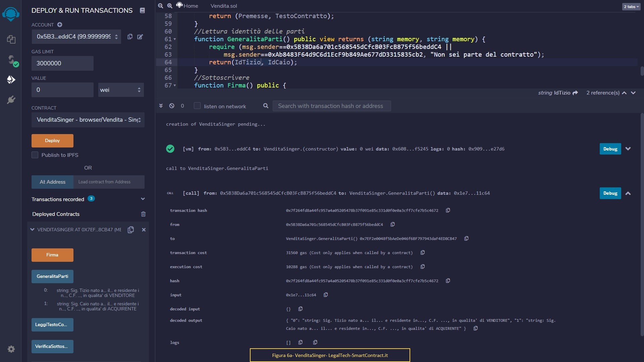Sign a message using the account edit icon

coord(140,37)
